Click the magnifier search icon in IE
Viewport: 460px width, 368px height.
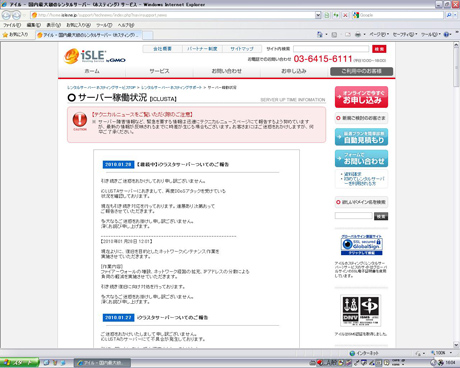tap(449, 15)
